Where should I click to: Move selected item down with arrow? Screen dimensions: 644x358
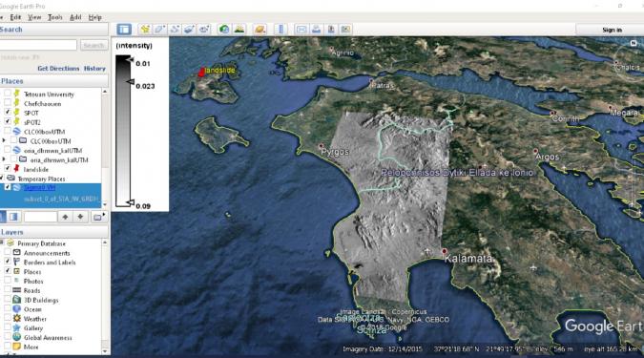(80, 217)
